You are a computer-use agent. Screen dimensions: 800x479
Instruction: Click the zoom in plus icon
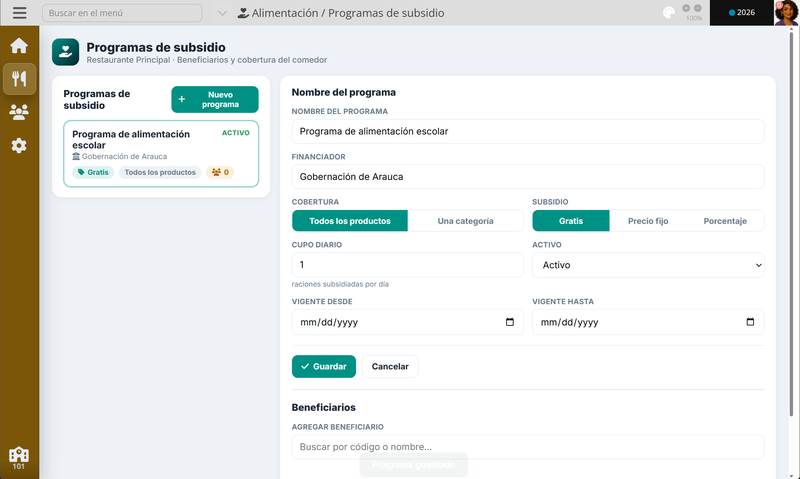click(x=686, y=8)
